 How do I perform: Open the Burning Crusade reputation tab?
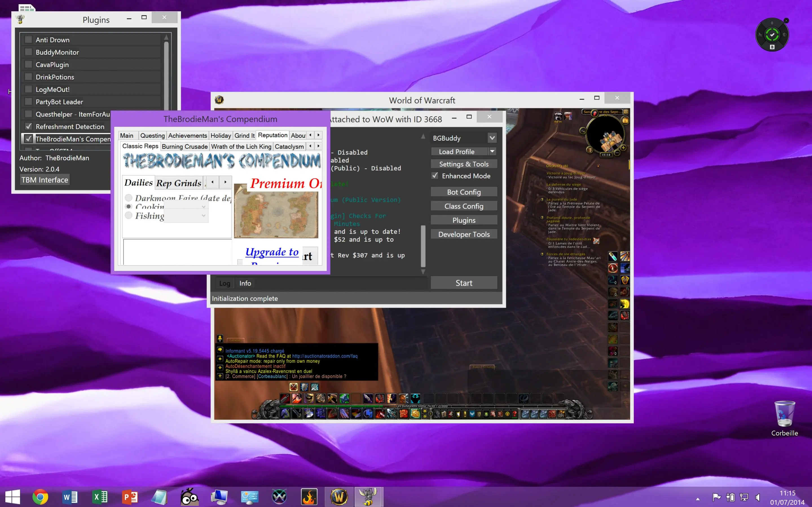(x=184, y=147)
